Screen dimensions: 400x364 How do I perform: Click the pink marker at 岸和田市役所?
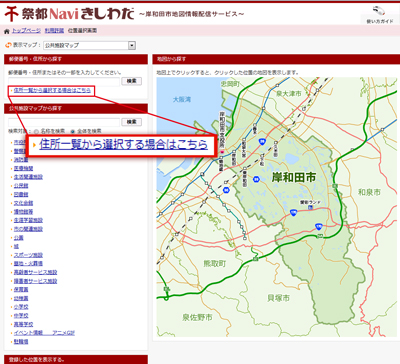(222, 152)
